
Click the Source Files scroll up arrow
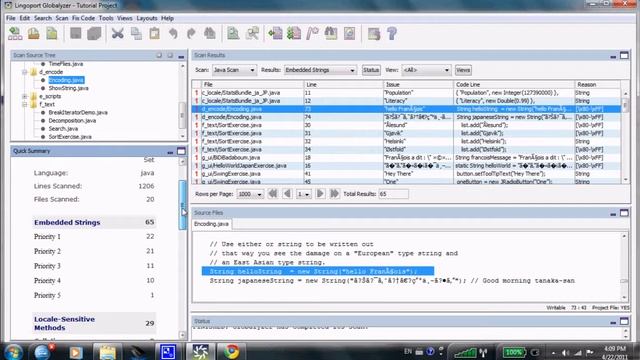[x=624, y=236]
